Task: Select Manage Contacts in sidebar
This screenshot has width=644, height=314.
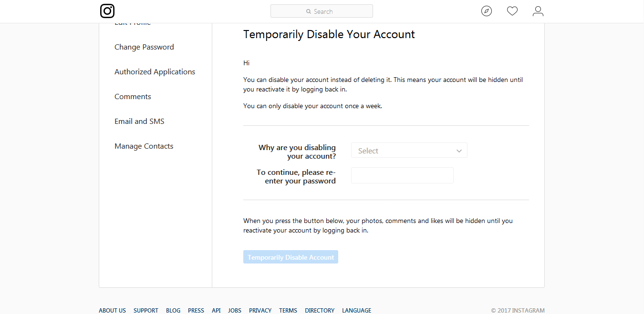Action: 144,146
